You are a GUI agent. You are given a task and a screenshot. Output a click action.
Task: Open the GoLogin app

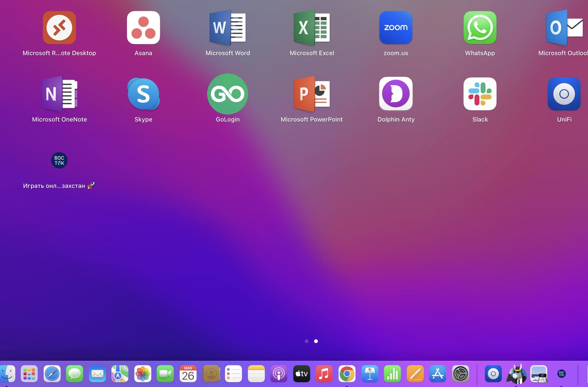(x=228, y=94)
